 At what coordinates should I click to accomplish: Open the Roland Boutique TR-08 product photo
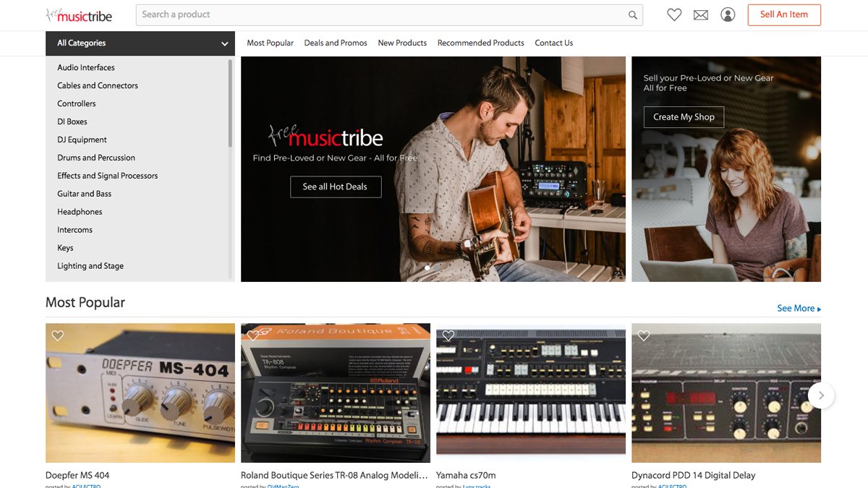(x=336, y=393)
